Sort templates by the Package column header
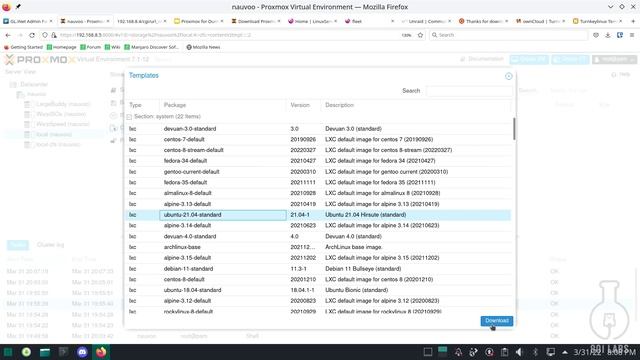This screenshot has width=640, height=360. tap(223, 105)
